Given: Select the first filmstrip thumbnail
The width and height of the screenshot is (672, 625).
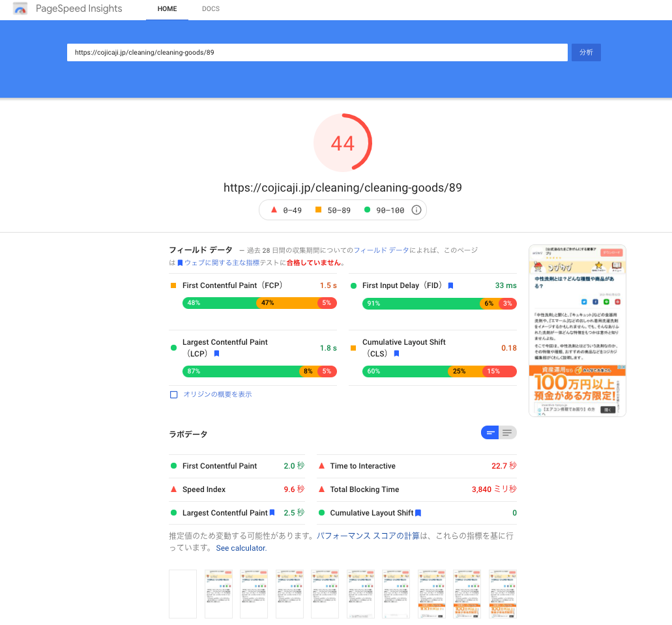Looking at the screenshot, I should (x=183, y=594).
